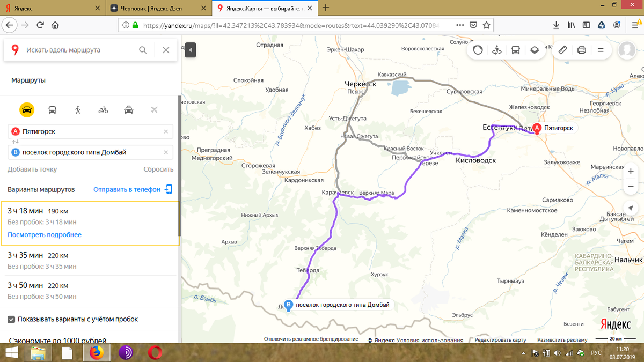Open File Explorer from taskbar
This screenshot has height=362, width=644.
[38, 353]
